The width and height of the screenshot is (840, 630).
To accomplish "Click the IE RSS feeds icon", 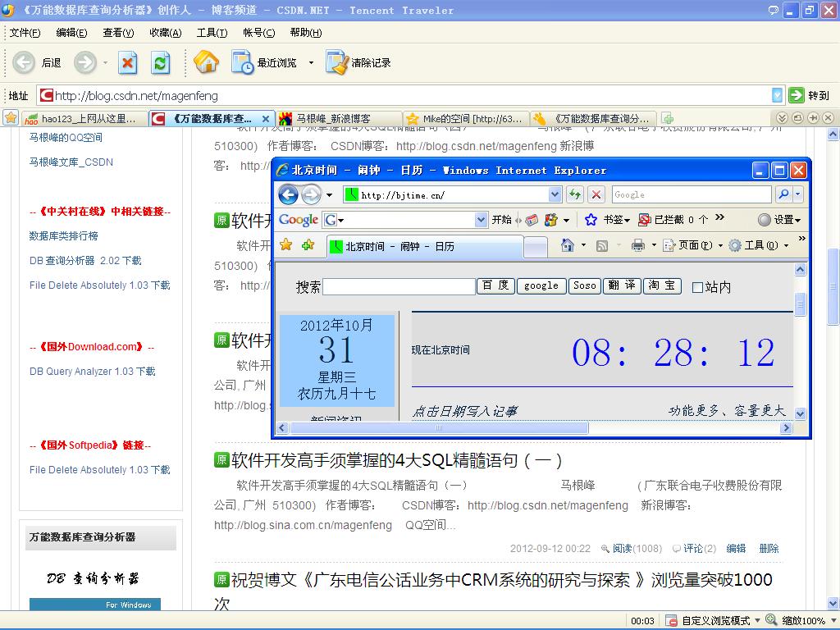I will 602,246.
